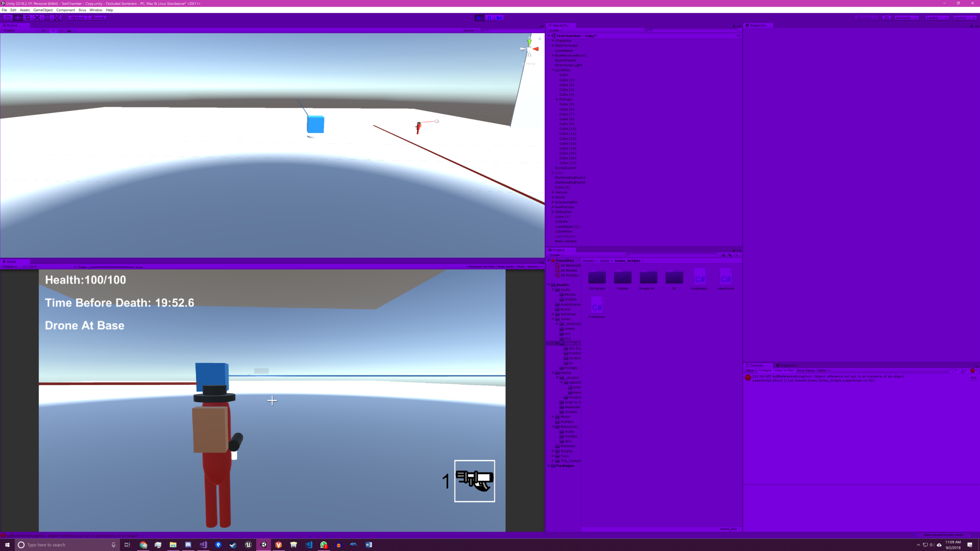Expand the Pickups item in the Hierarchy
This screenshot has width=980, height=551.
pos(557,99)
